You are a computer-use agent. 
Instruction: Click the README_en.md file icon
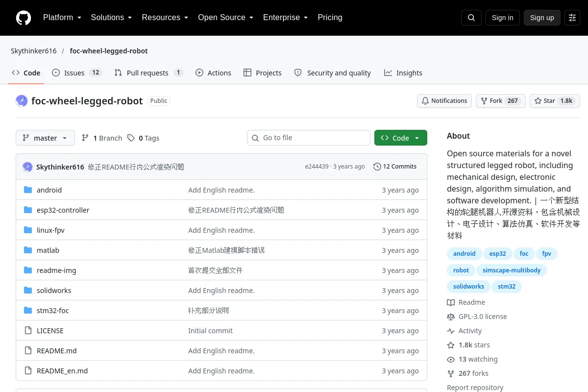28,371
